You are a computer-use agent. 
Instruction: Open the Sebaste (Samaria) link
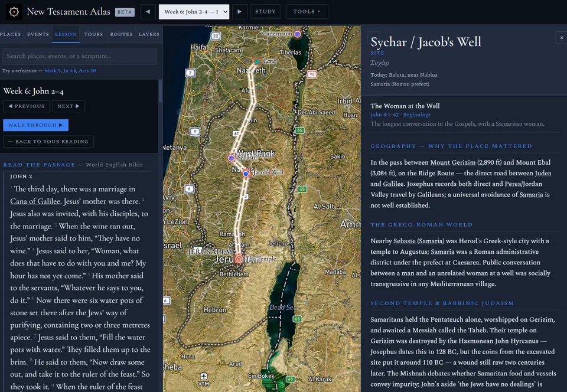(419, 241)
